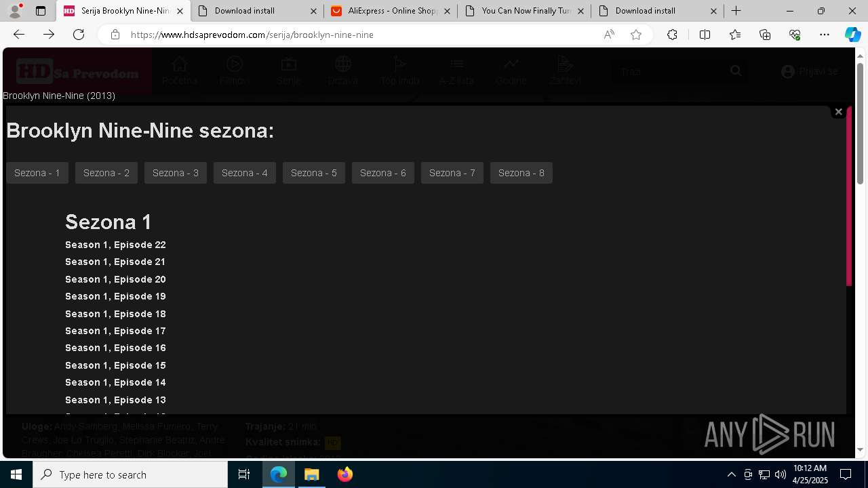This screenshot has width=868, height=488.
Task: Open Extensions puzzle icon
Action: 672,35
